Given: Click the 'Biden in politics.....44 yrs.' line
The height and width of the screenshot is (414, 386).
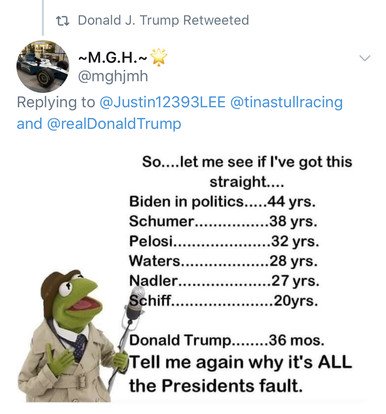Looking at the screenshot, I should pyautogui.click(x=222, y=202).
